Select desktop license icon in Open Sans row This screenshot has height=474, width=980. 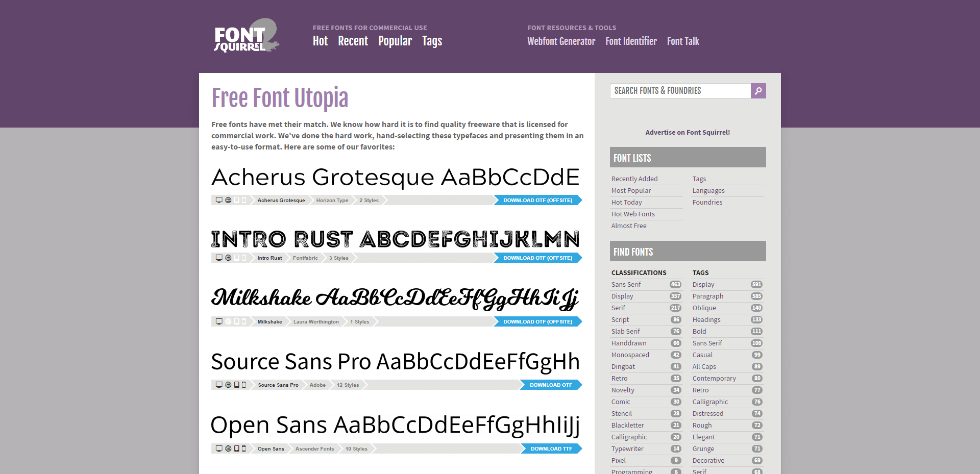point(219,448)
